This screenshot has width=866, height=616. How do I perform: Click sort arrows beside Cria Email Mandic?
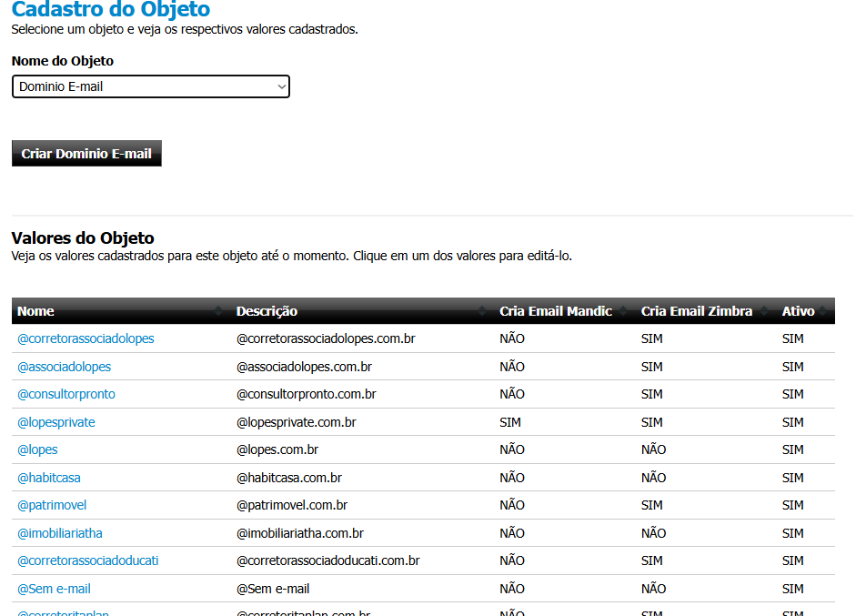click(623, 311)
